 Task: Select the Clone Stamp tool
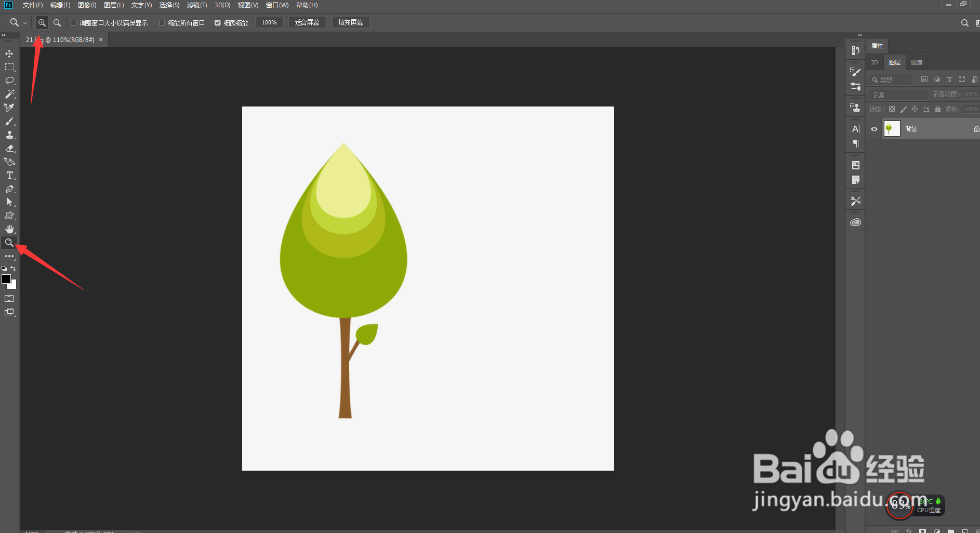click(9, 135)
